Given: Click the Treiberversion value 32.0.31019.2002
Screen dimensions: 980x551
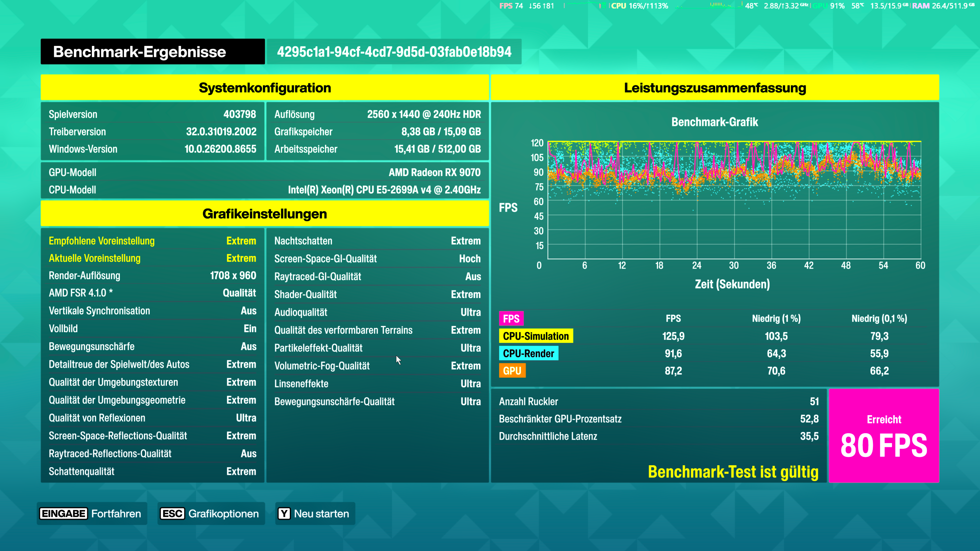Looking at the screenshot, I should [x=221, y=132].
